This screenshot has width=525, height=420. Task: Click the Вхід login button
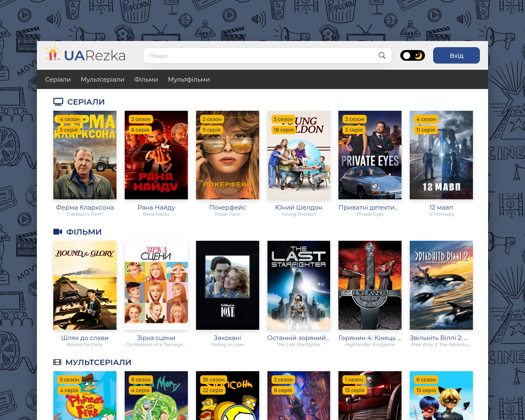[x=457, y=55]
